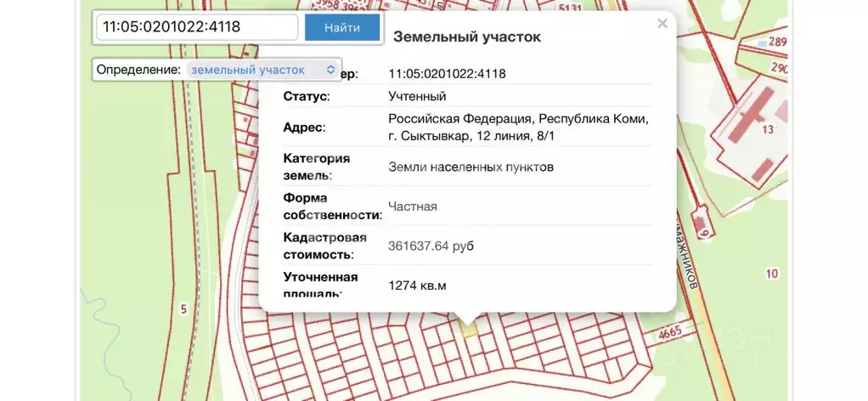Click the Форма собственности label
Viewport: 868px width, 401px height.
pos(332,206)
